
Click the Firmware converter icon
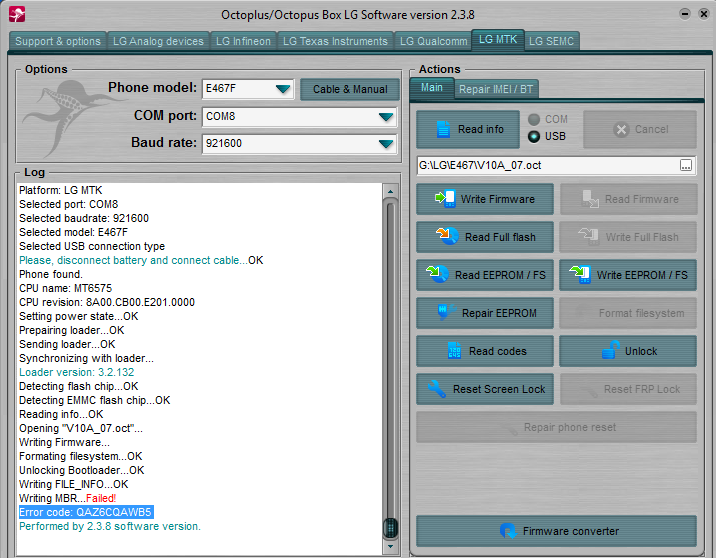click(x=508, y=531)
